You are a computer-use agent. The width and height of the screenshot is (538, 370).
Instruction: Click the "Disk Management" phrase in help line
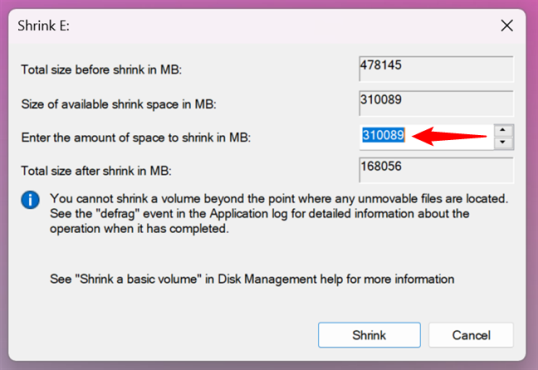coord(267,279)
